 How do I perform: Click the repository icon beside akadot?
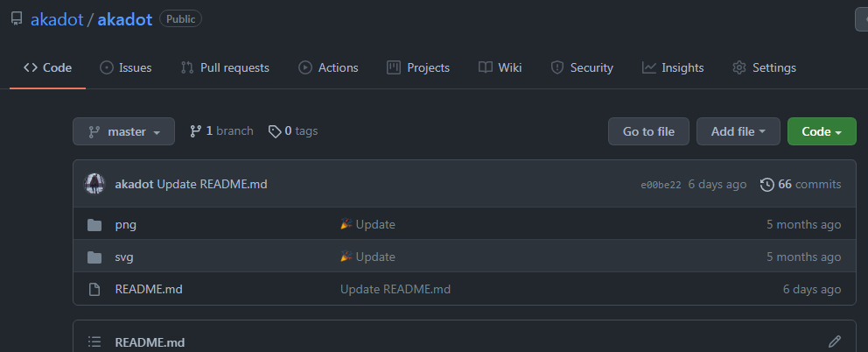click(17, 19)
